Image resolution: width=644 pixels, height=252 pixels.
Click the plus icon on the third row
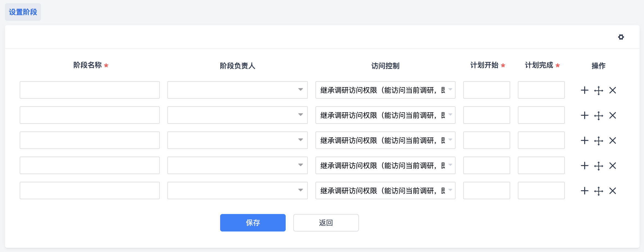coord(584,140)
